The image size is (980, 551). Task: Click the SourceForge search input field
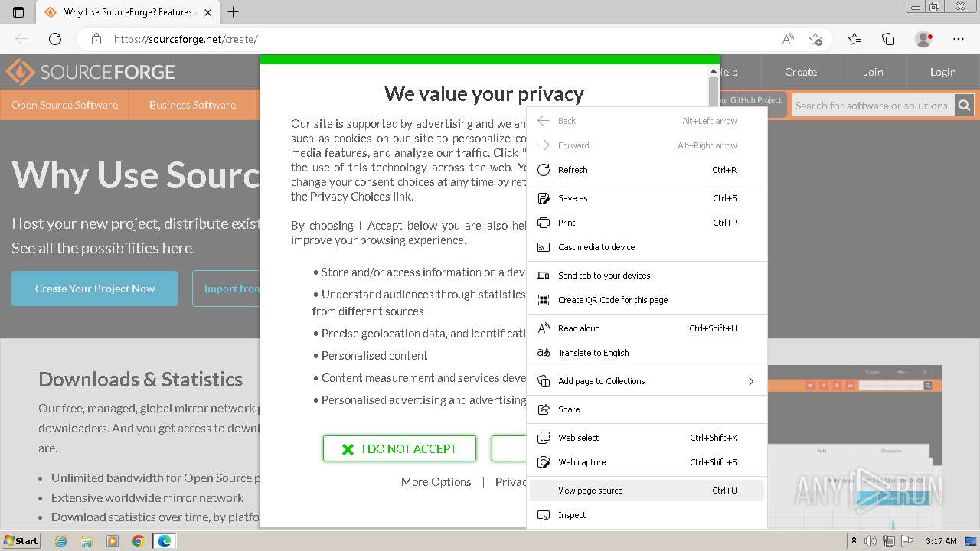click(874, 106)
